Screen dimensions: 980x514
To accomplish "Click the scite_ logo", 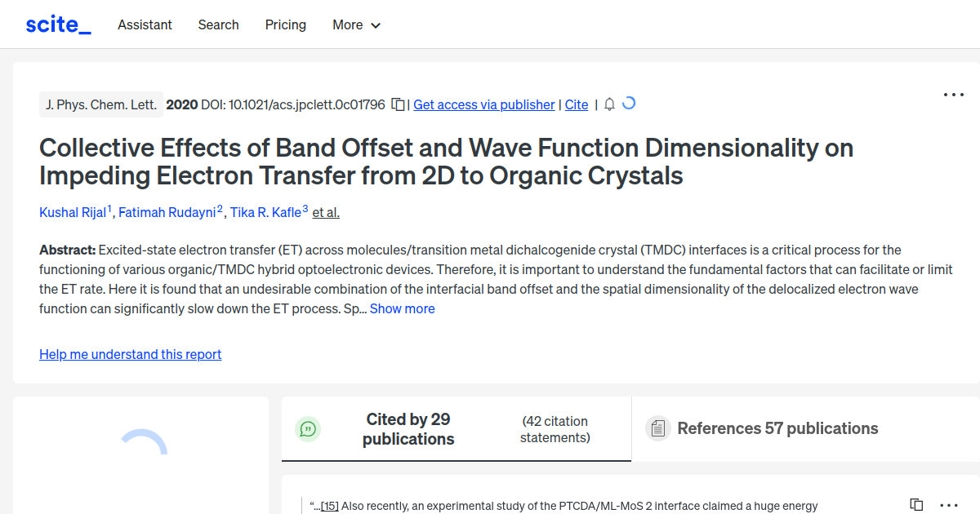I will tap(58, 24).
